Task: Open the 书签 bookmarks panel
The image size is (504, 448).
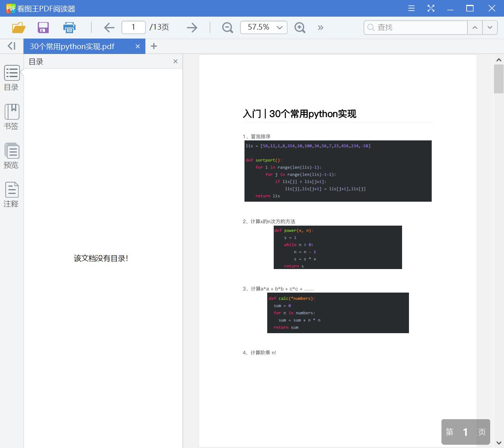Action: (11, 117)
